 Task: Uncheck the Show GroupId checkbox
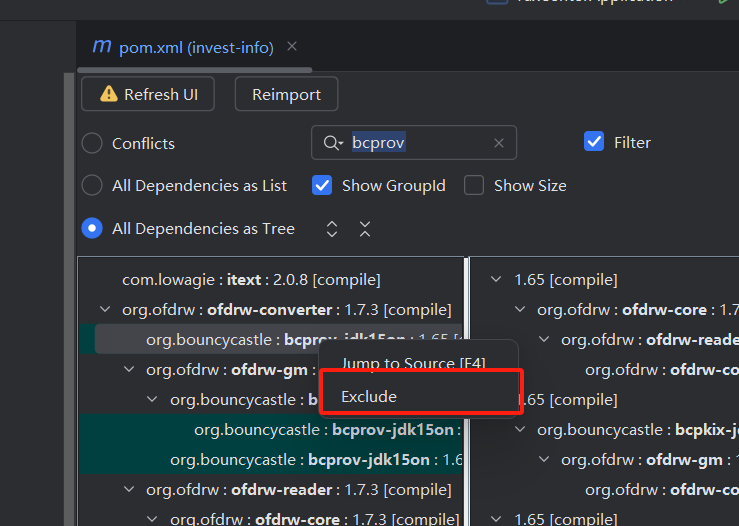click(x=322, y=185)
